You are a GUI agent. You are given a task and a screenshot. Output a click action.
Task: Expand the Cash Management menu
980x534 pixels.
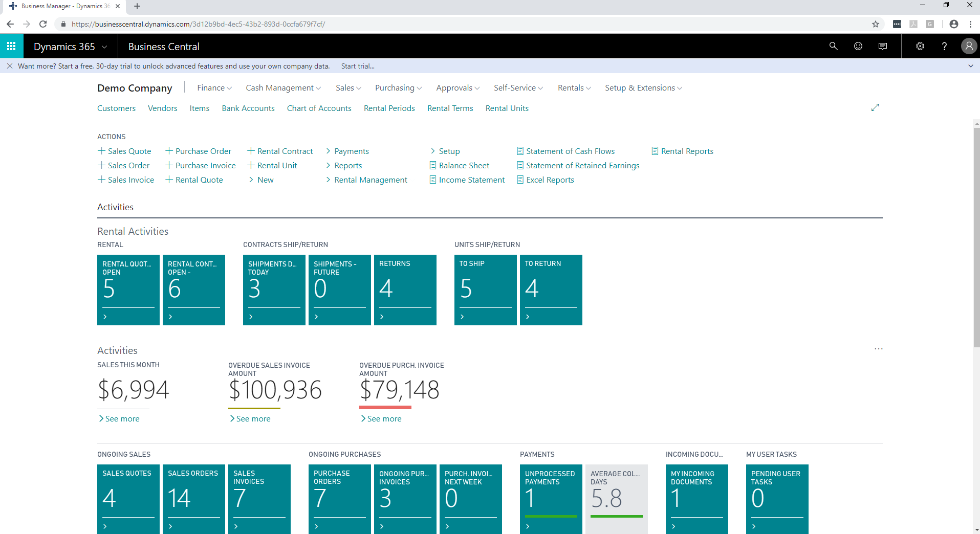tap(284, 88)
